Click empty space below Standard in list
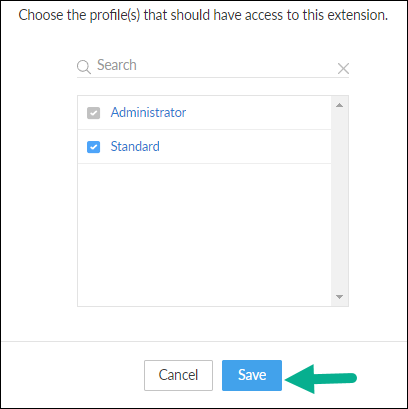This screenshot has height=409, width=408. pos(204,235)
